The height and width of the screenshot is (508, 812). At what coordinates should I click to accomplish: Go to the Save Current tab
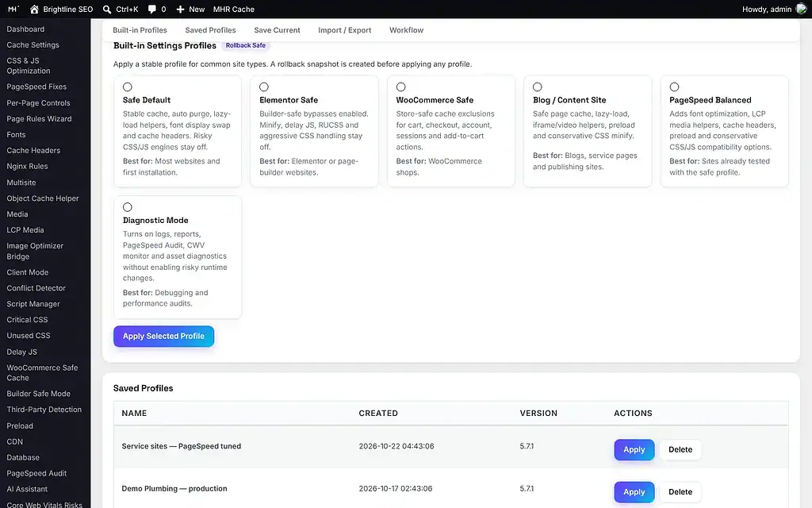[277, 30]
